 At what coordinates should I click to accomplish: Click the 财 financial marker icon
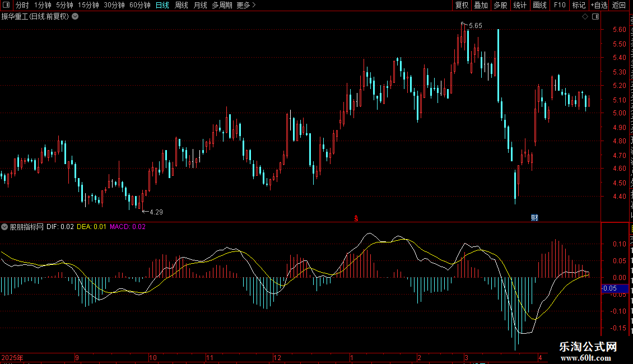click(534, 218)
